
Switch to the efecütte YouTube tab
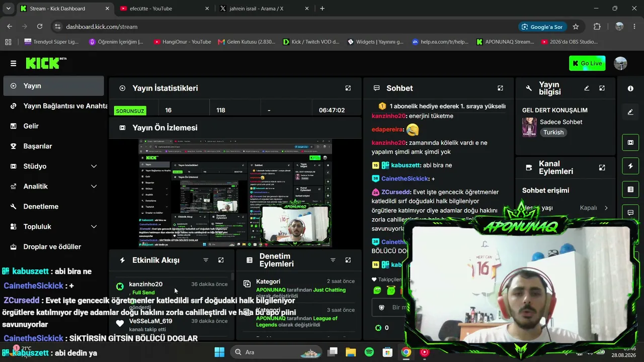165,9
